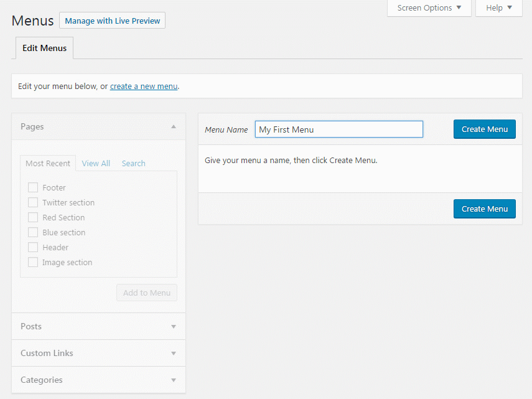Select the Image section page
Screen dimensions: 532x399
(x=32, y=262)
